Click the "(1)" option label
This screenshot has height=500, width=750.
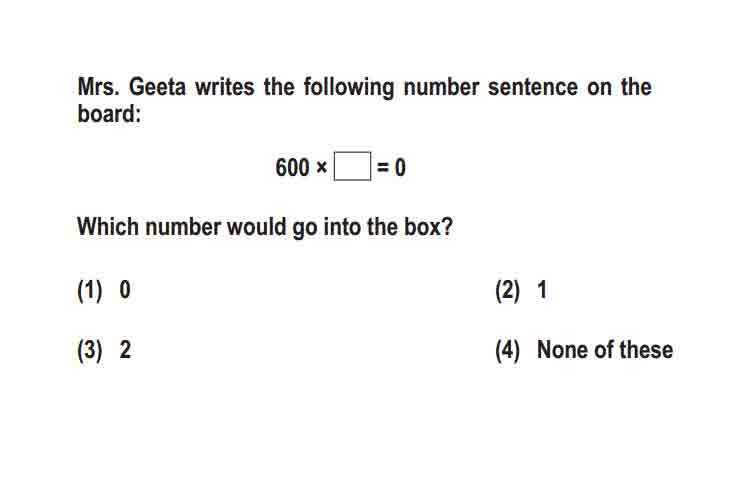pyautogui.click(x=90, y=290)
